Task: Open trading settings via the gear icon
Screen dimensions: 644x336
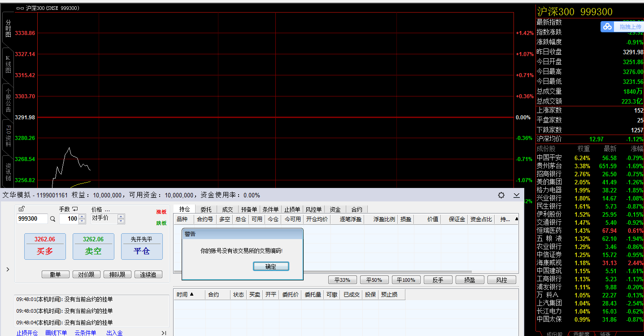Action: tap(501, 195)
